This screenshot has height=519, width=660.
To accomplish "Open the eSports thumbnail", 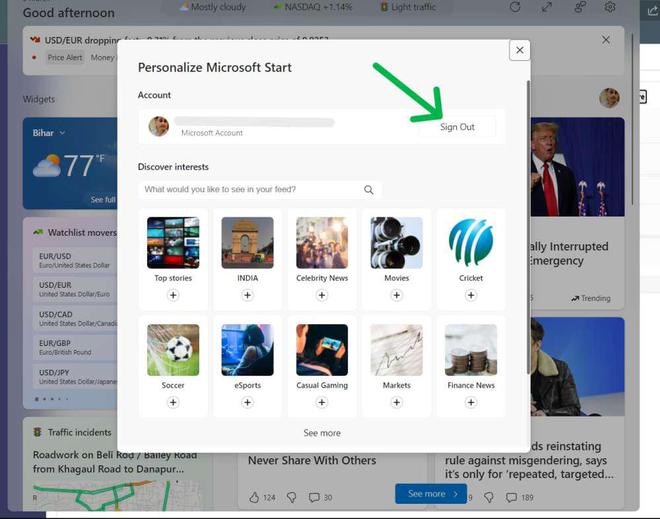I will [x=248, y=350].
